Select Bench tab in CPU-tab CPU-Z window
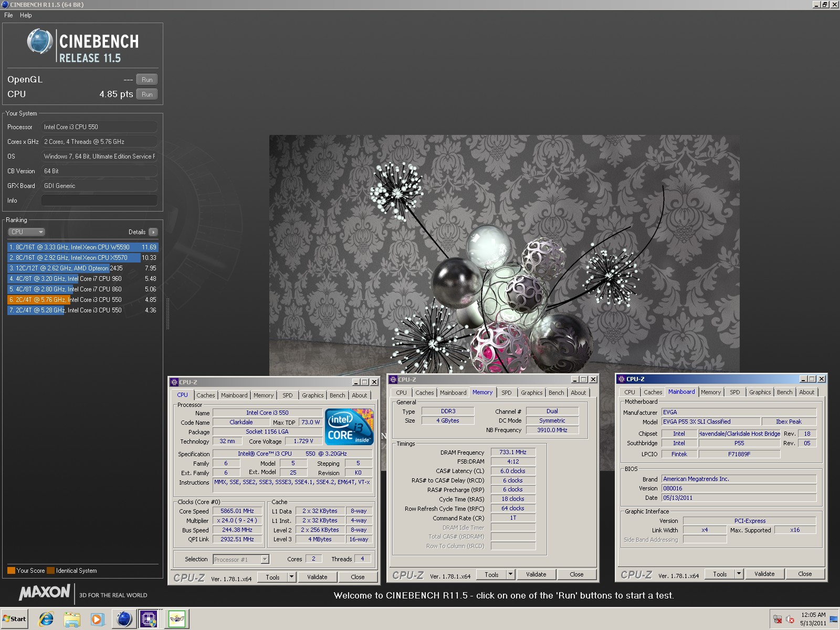This screenshot has height=630, width=840. click(338, 395)
